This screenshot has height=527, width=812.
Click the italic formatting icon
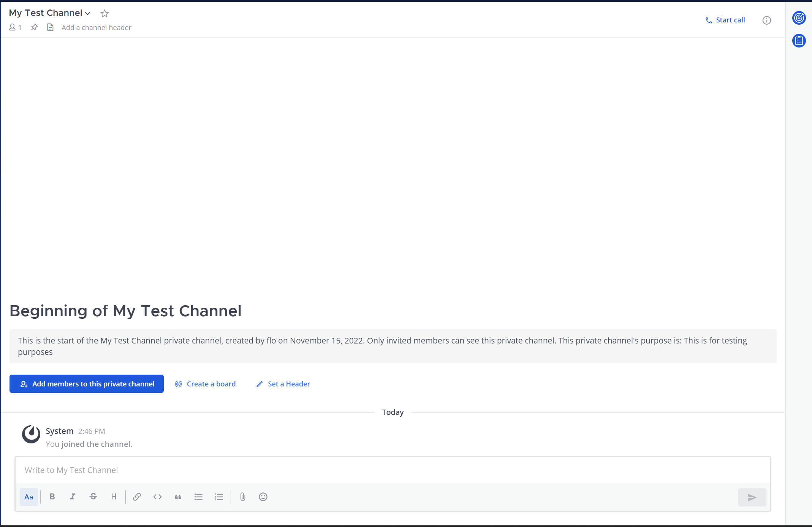(73, 497)
